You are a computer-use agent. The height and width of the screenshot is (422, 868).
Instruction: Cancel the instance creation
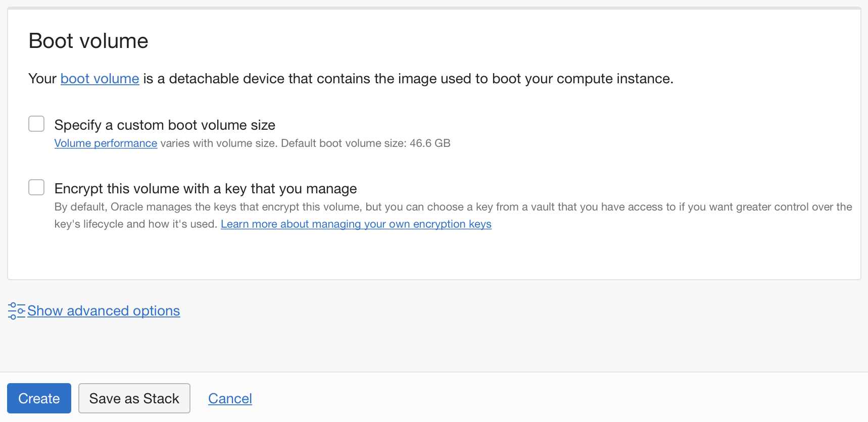coord(230,399)
